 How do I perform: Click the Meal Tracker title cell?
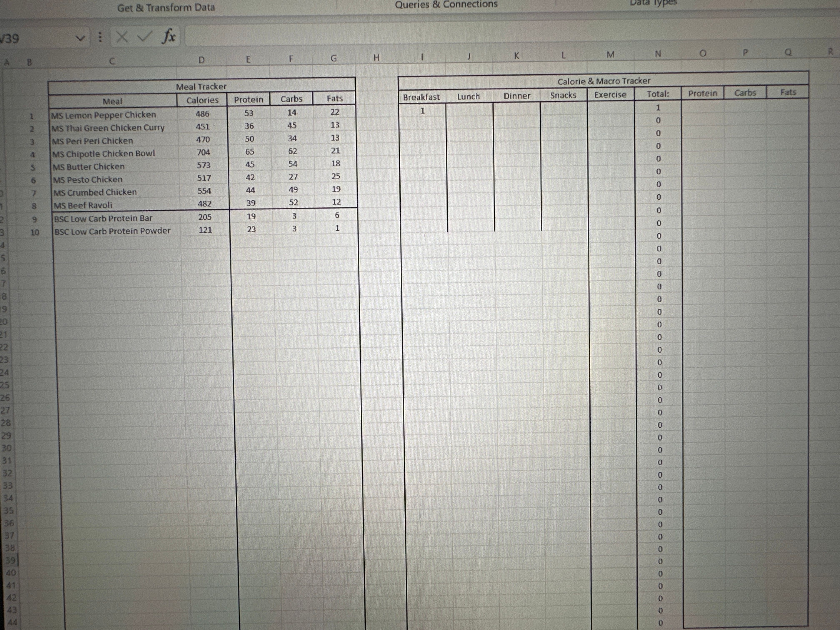point(201,87)
